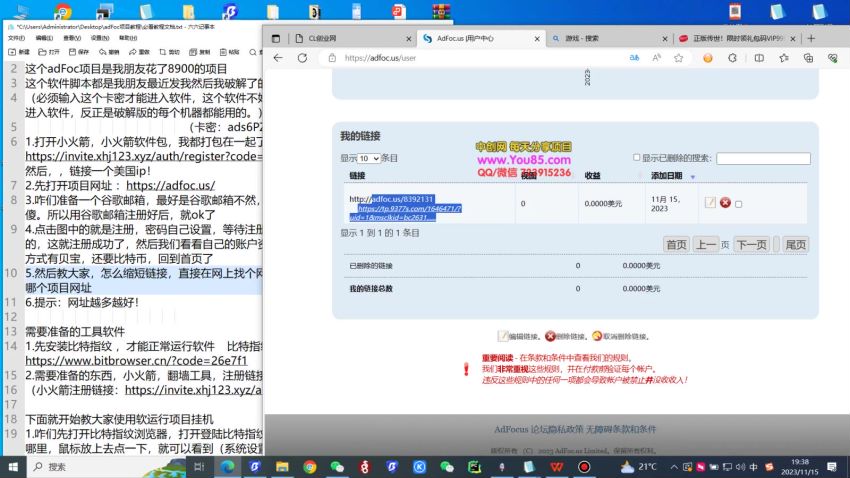The width and height of the screenshot is (850, 478).
Task: Click the read aloud icon in address bar
Action: coord(656,58)
